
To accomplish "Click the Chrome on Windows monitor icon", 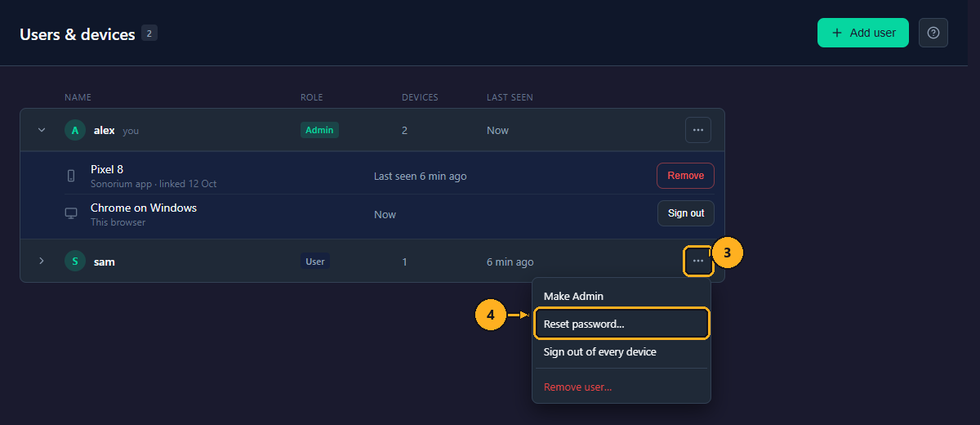I will click(71, 213).
